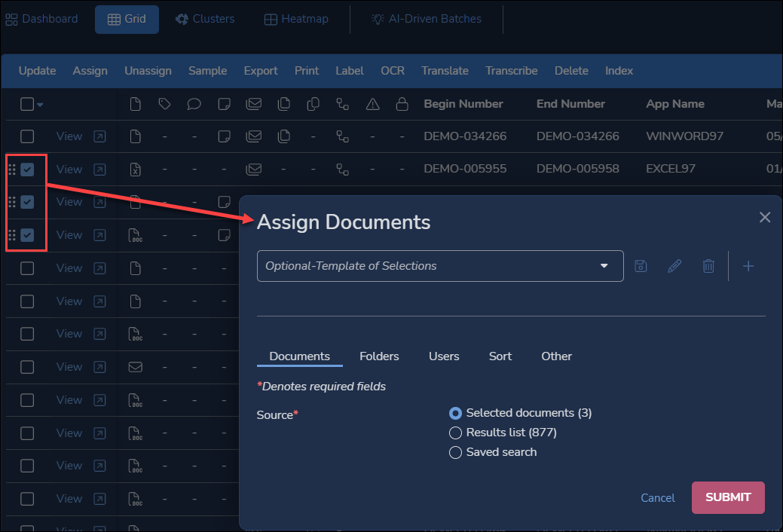783x532 pixels.
Task: Click the speech bubble comments column icon
Action: [194, 104]
